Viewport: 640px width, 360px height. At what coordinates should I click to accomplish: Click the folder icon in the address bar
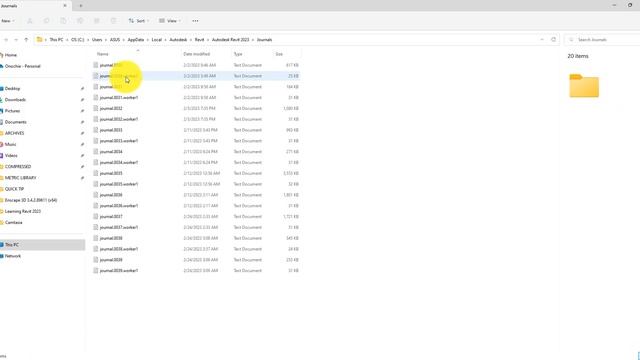40,40
